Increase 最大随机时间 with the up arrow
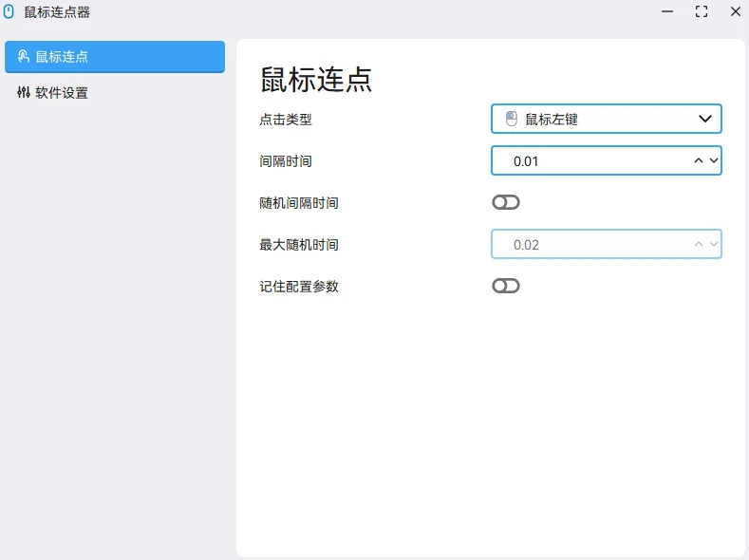Viewport: 749px width, 560px height. click(699, 245)
